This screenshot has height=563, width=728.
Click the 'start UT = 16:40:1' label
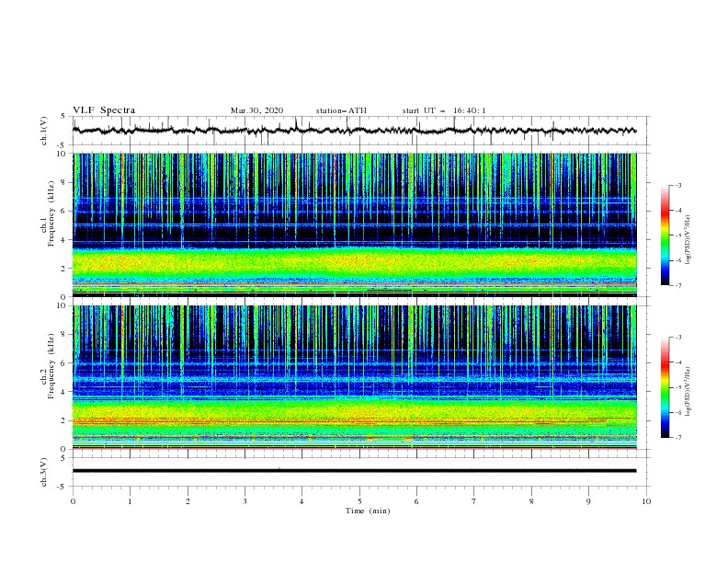pyautogui.click(x=444, y=110)
